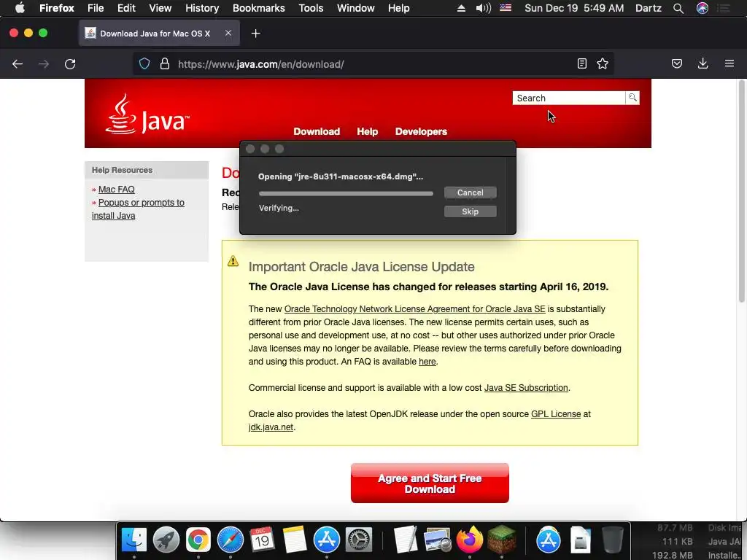Save page to Pocket
The width and height of the screenshot is (747, 560).
(x=676, y=64)
